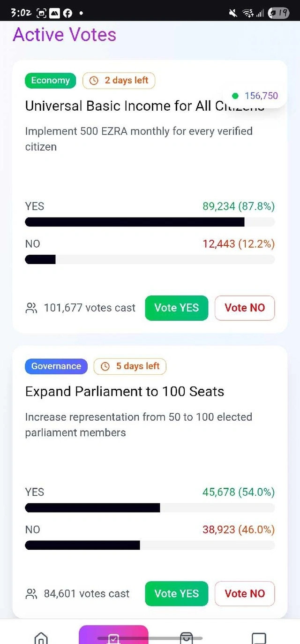The width and height of the screenshot is (300, 644).
Task: Open the shop bag icon in bottom bar
Action: click(x=186, y=638)
